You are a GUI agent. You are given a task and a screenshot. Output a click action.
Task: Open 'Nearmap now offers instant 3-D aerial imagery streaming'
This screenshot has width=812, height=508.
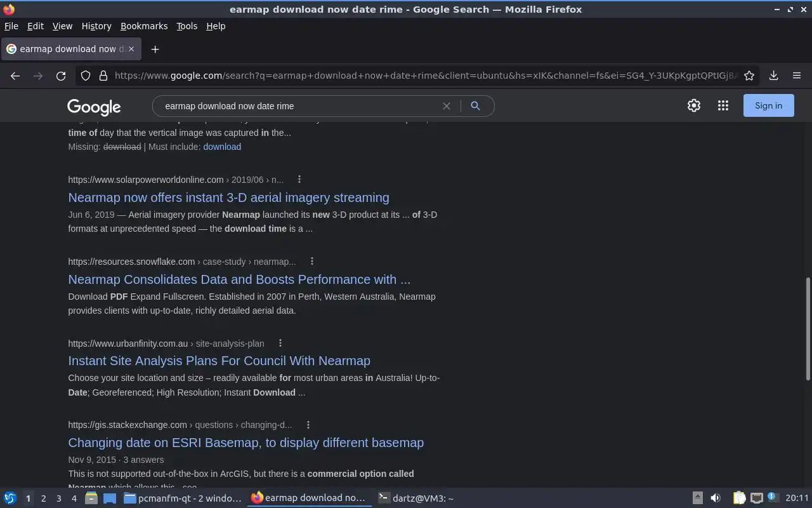(228, 197)
